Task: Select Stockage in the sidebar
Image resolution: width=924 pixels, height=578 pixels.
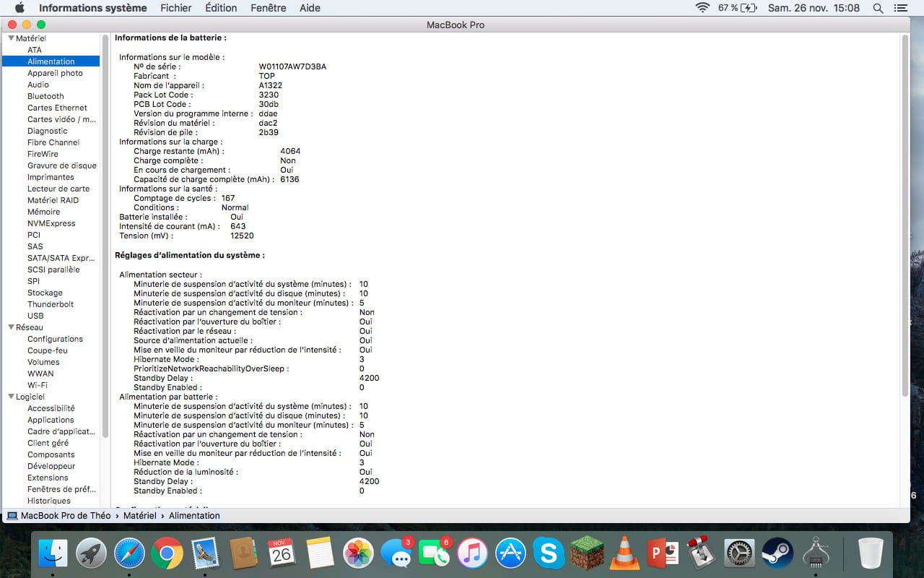Action: pyautogui.click(x=45, y=293)
